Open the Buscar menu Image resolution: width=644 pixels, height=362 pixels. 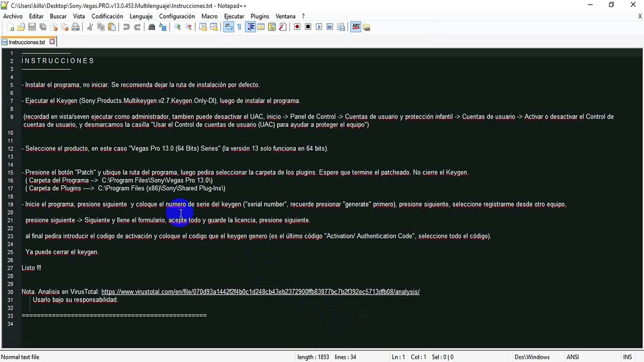pos(58,16)
